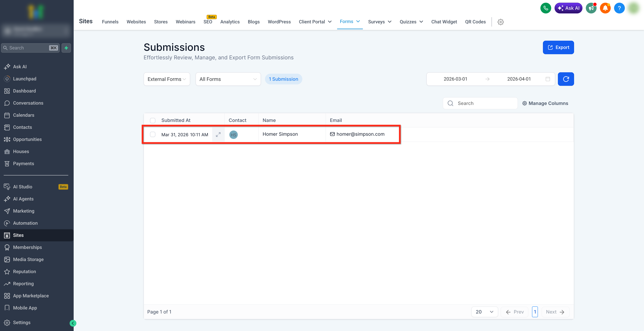Collapse sidebar with green arrow icon
This screenshot has height=331, width=644.
coord(73,323)
